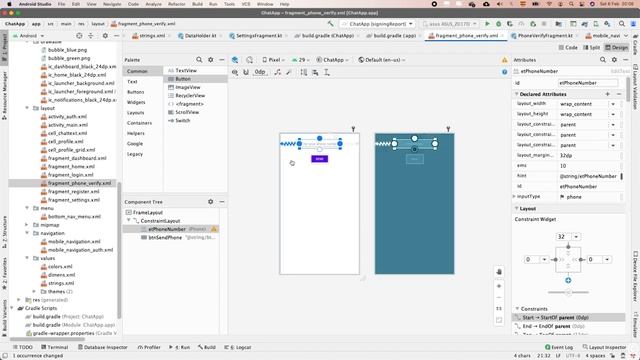
Task: Click the blue help icon in designer toolbar
Action: point(504,72)
